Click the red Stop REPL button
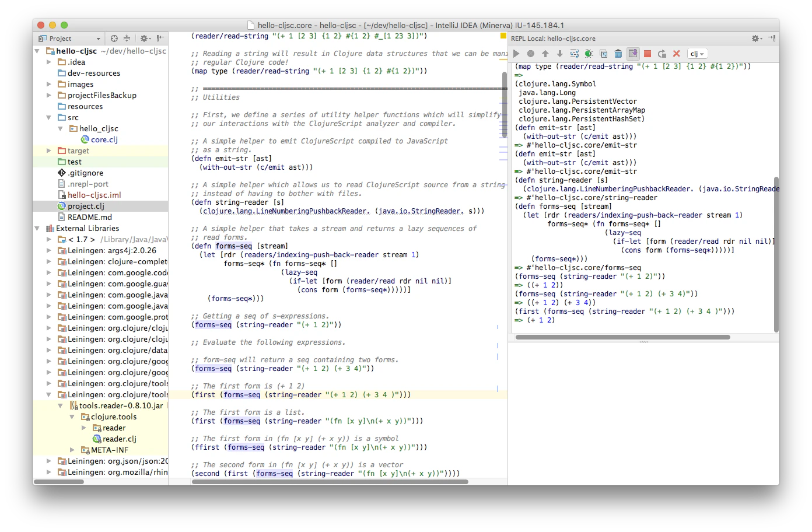The height and width of the screenshot is (532, 812). [647, 54]
